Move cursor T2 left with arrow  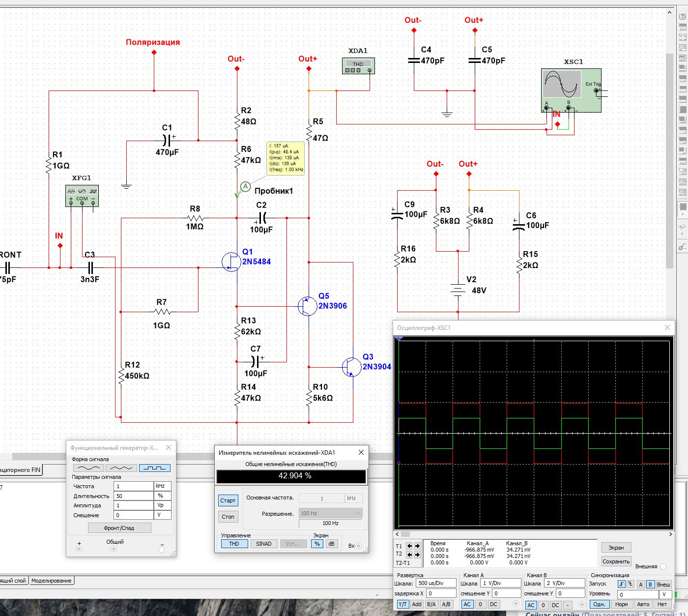coord(409,555)
